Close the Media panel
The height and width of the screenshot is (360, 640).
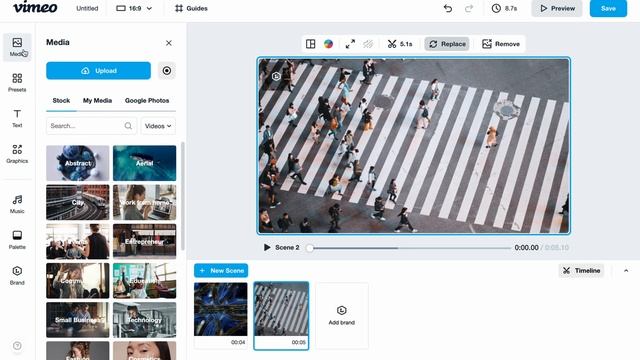coord(169,43)
